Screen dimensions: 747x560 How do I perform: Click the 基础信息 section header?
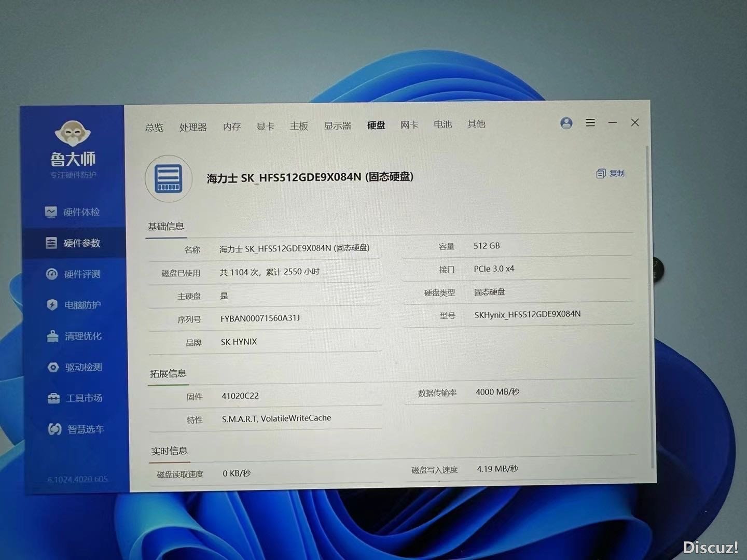166,226
